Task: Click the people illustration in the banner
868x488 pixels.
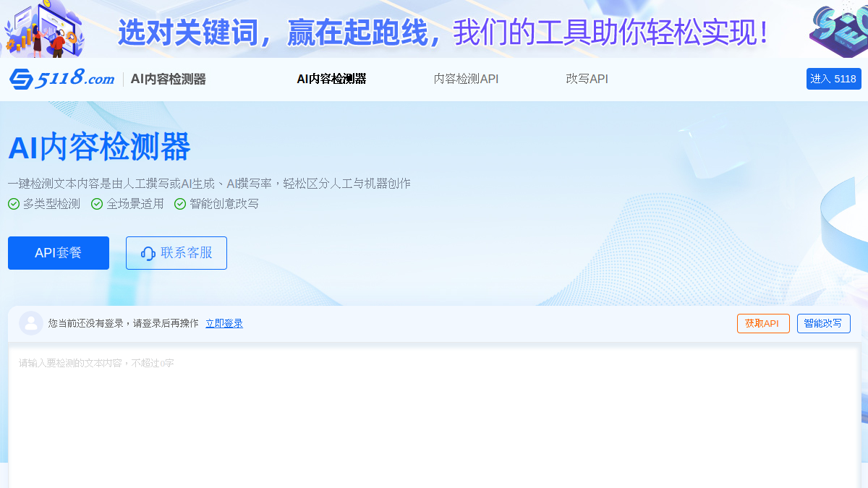Action: 43,29
